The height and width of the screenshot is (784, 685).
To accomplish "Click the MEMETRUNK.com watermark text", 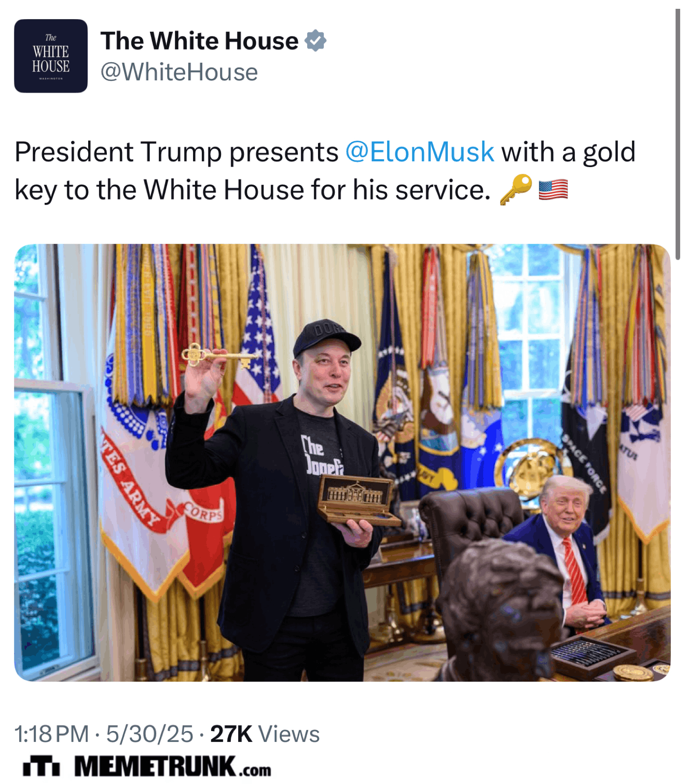I will click(172, 767).
